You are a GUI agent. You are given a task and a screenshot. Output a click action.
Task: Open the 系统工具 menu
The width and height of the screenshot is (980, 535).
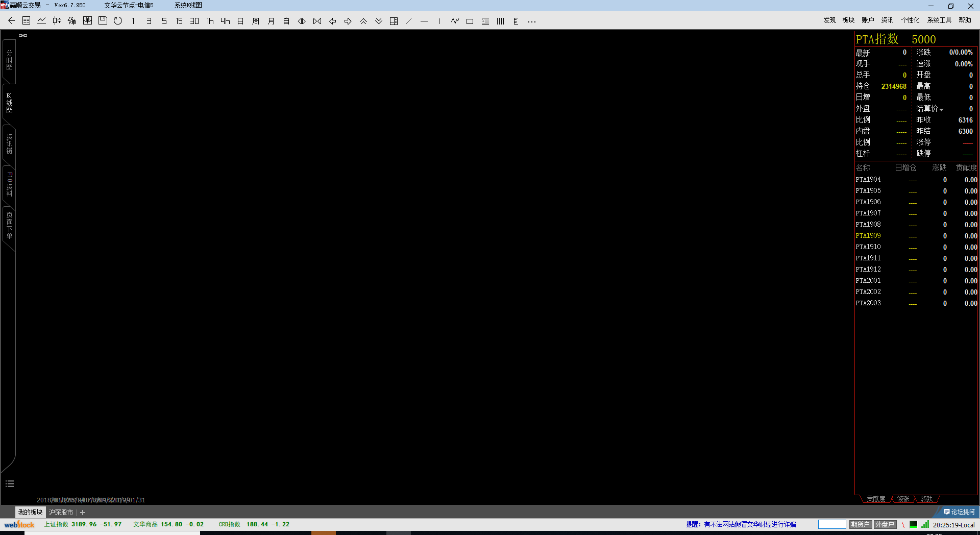click(939, 20)
